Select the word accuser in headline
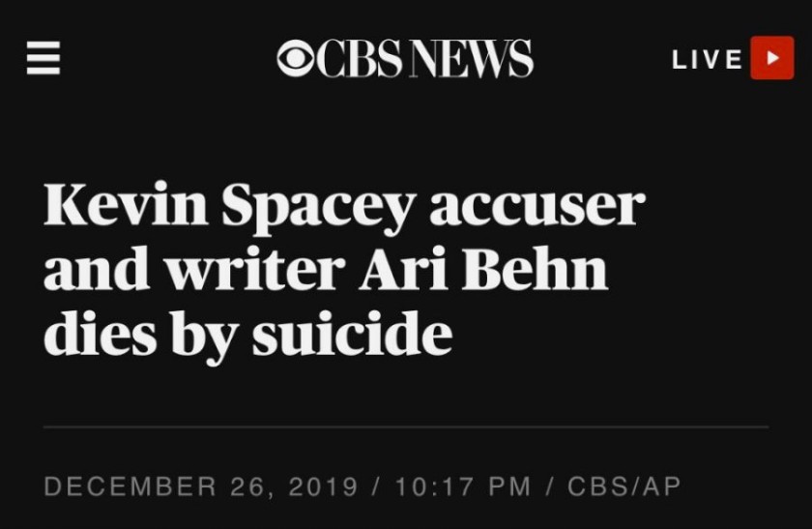This screenshot has width=812, height=529. click(x=537, y=207)
